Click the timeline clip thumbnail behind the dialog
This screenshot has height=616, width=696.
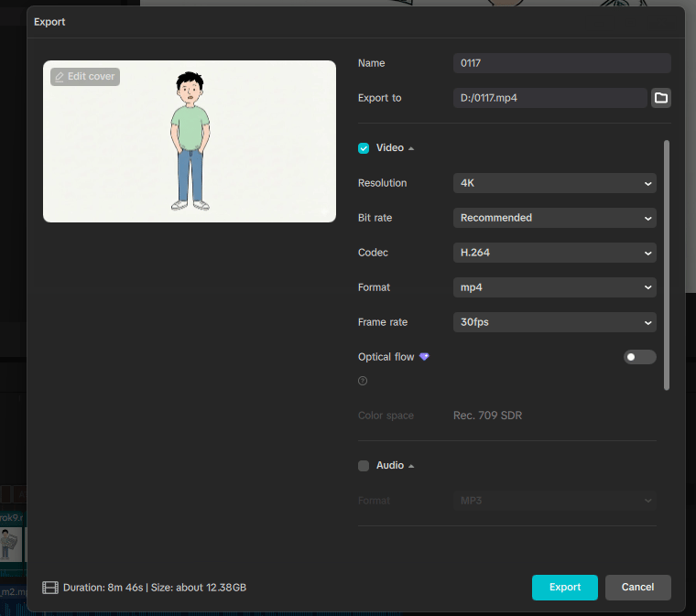tap(11, 545)
